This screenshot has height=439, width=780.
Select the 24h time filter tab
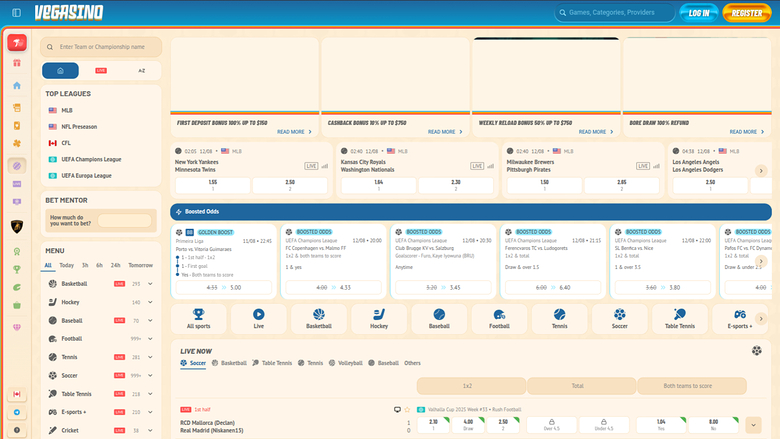coord(115,265)
